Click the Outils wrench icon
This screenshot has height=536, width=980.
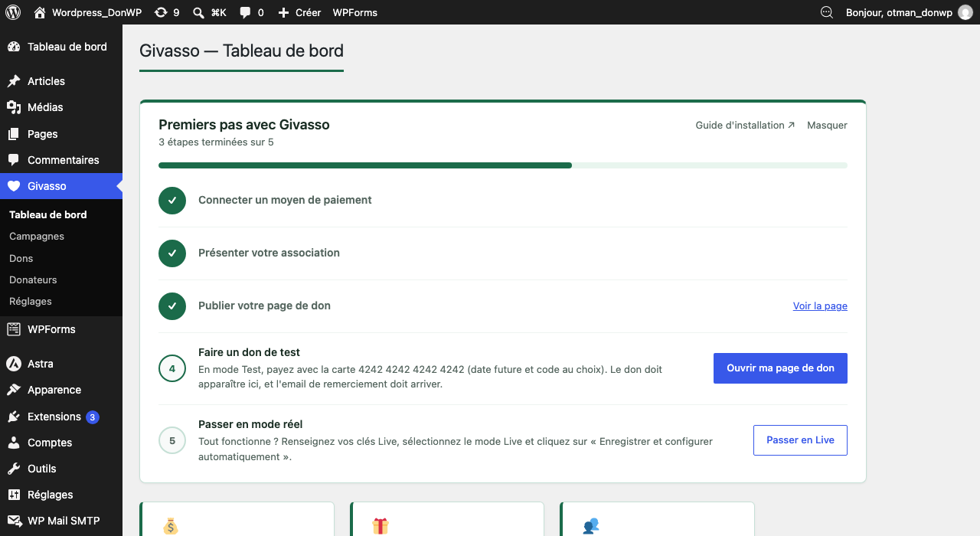14,469
